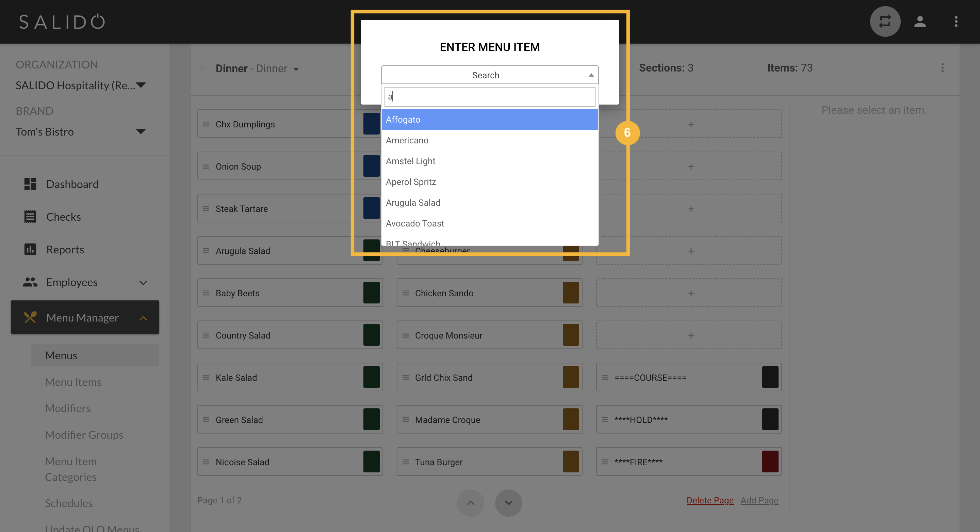Click the Delete Page link
Screen dimensions: 980x532
pyautogui.click(x=710, y=500)
